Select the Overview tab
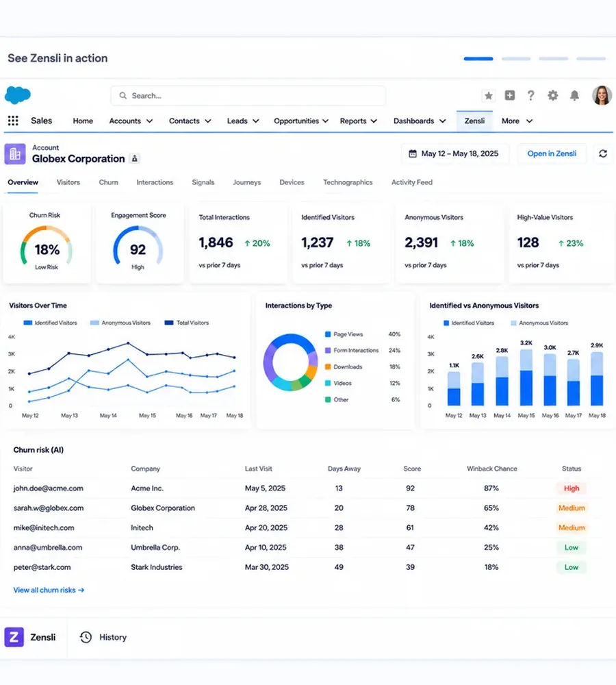Screen dimensions: 616x685 (x=23, y=182)
